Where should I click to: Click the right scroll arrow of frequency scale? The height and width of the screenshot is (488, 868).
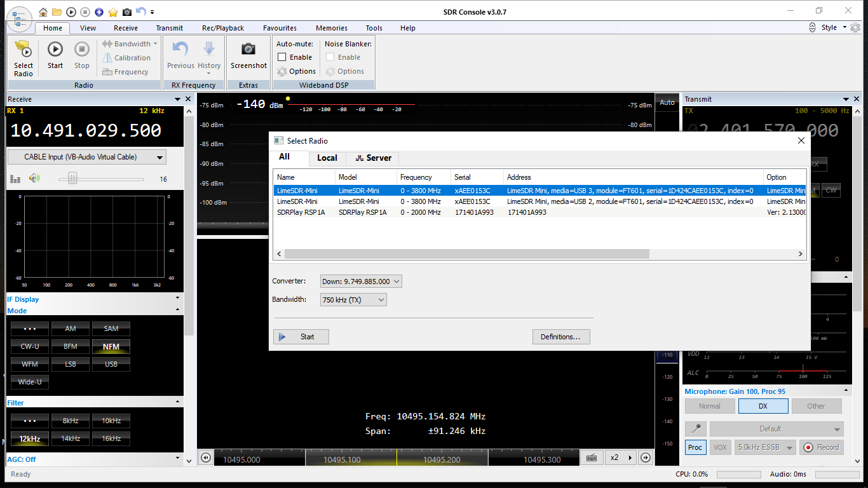pyautogui.click(x=646, y=457)
